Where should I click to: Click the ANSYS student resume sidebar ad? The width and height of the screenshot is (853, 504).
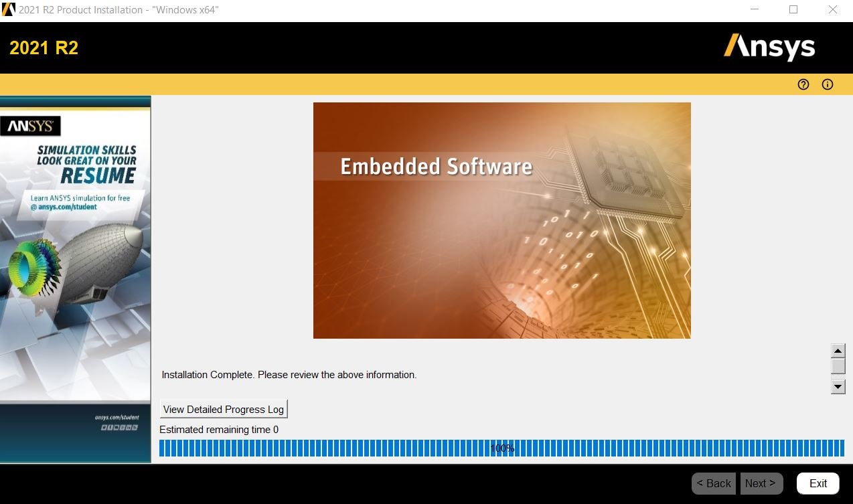[x=76, y=279]
